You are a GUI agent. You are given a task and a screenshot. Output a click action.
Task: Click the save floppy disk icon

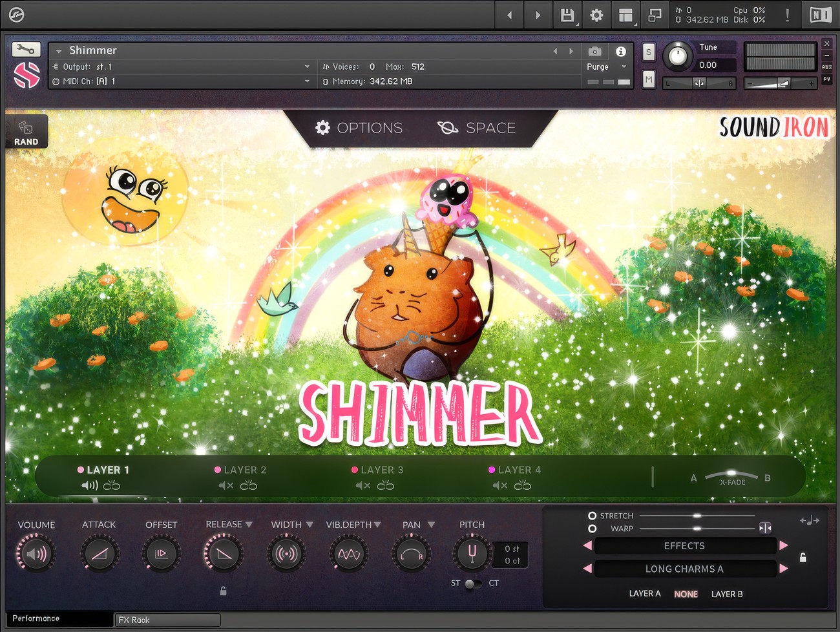[x=567, y=15]
